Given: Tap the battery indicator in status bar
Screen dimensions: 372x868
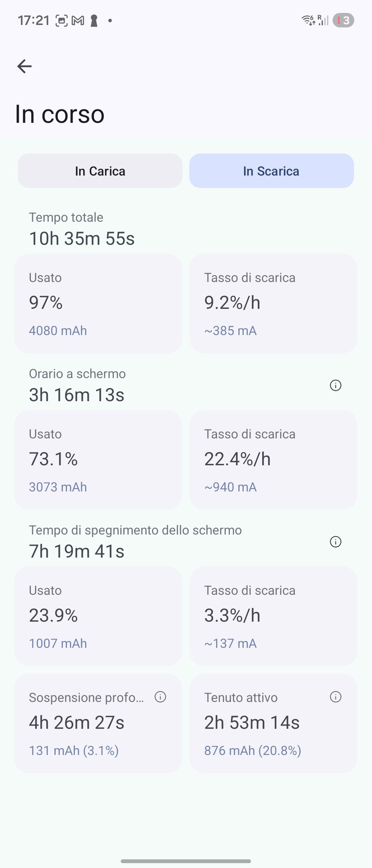Looking at the screenshot, I should click(x=343, y=20).
